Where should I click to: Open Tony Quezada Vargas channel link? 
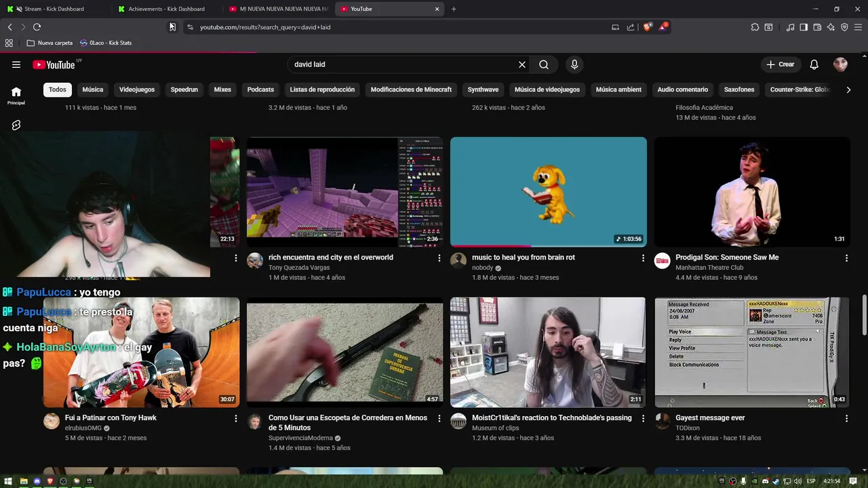click(x=299, y=268)
